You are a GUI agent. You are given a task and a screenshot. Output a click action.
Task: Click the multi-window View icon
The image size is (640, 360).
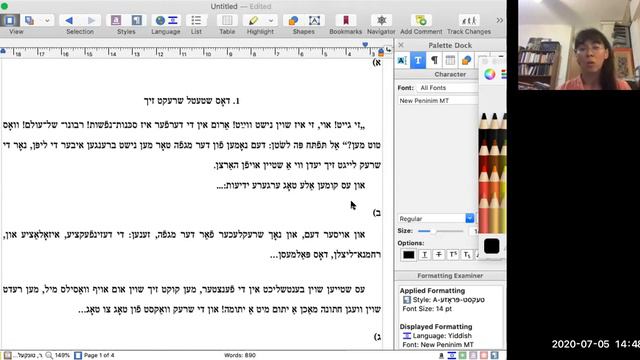pos(29,20)
